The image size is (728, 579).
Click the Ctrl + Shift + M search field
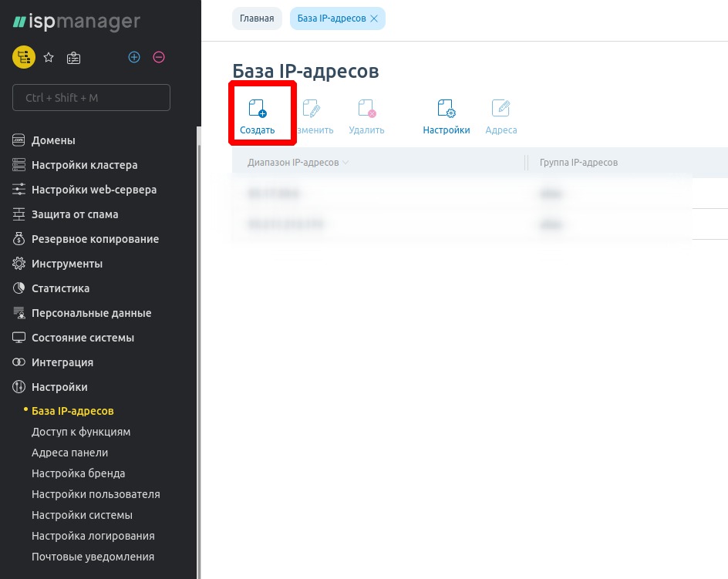91,98
